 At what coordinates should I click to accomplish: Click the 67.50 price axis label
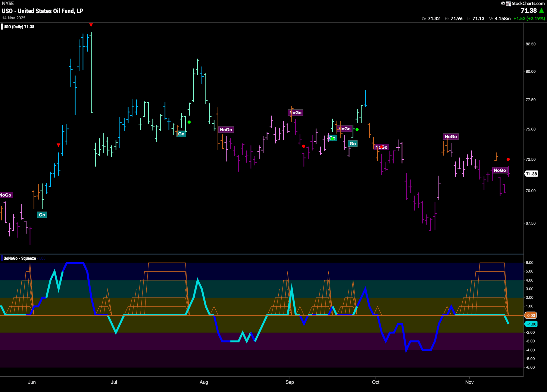531,223
